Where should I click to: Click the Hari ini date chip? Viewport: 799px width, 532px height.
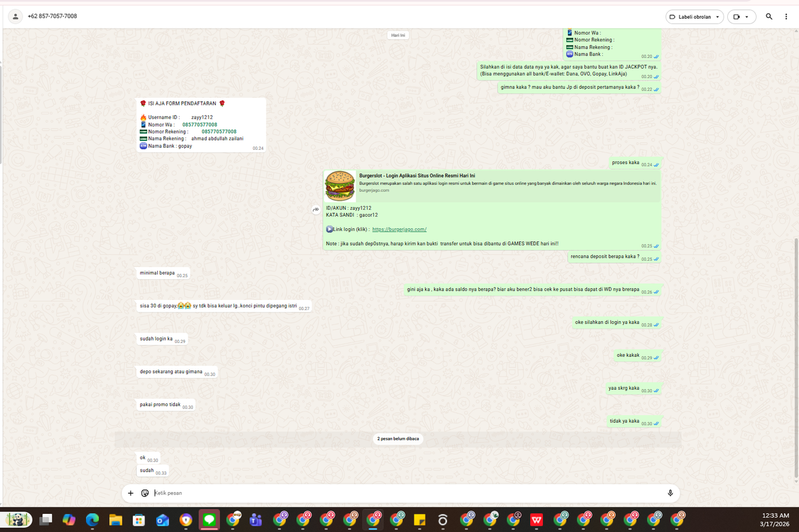click(398, 36)
